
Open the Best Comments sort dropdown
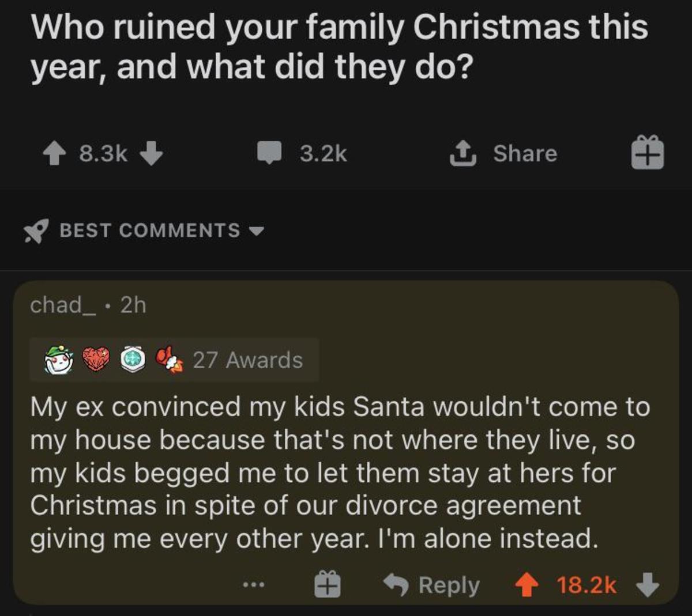pos(161,230)
